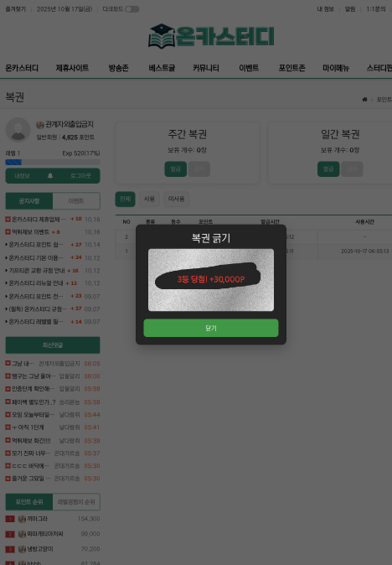Open the 온카스터디 navigation menu
This screenshot has width=392, height=565.
tap(22, 68)
